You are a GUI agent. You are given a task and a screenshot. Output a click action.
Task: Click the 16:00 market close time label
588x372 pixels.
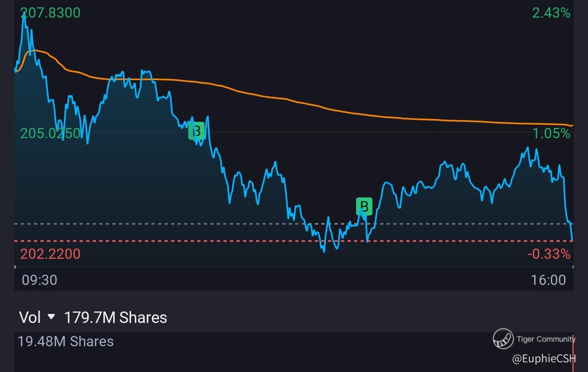click(x=548, y=280)
